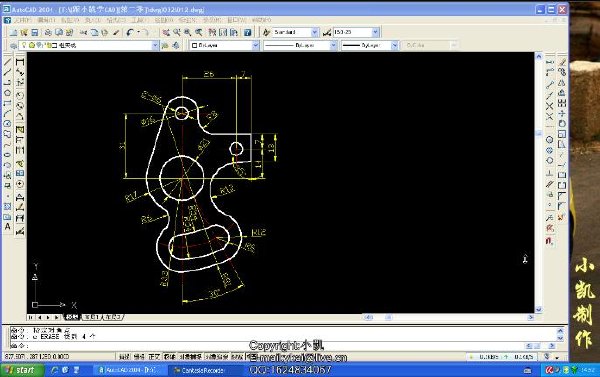
Task: Click the Plot/Print icon
Action: point(48,33)
